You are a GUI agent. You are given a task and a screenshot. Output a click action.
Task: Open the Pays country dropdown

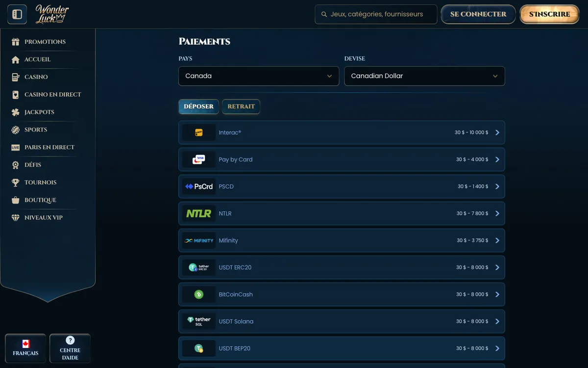[x=259, y=76]
